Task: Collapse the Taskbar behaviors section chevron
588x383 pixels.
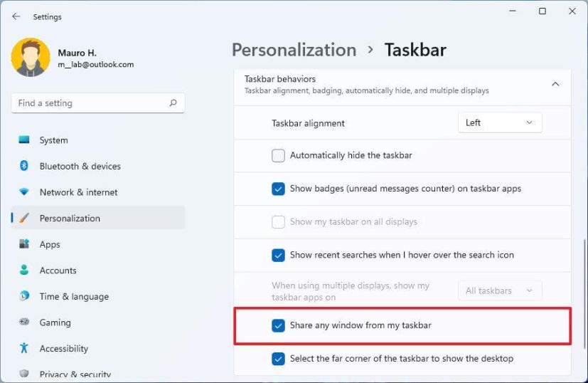Action: coord(555,84)
